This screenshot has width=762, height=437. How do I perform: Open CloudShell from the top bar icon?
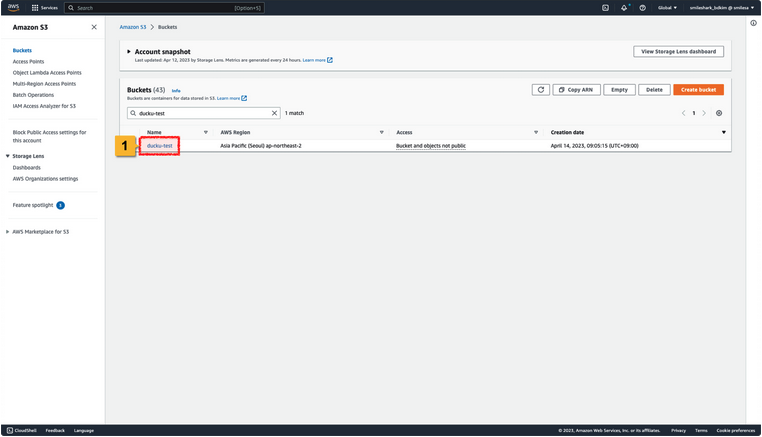[x=605, y=7]
